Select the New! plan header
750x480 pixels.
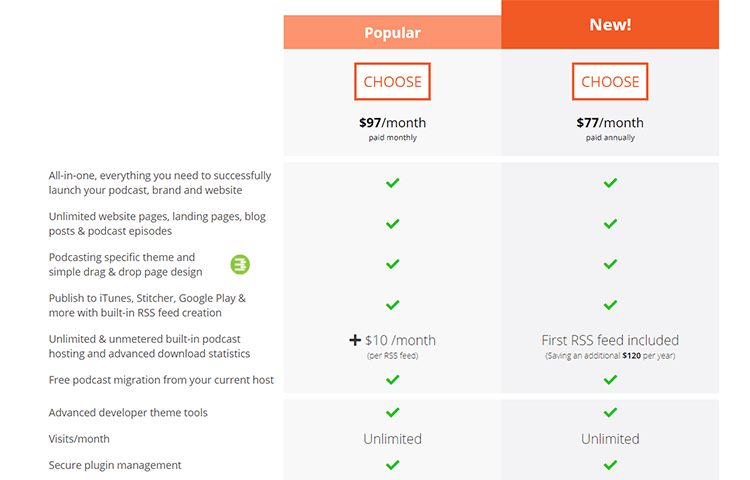610,25
